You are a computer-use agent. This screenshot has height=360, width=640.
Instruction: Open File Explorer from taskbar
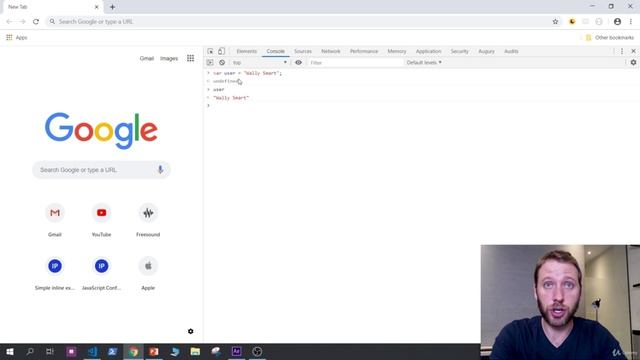point(195,351)
